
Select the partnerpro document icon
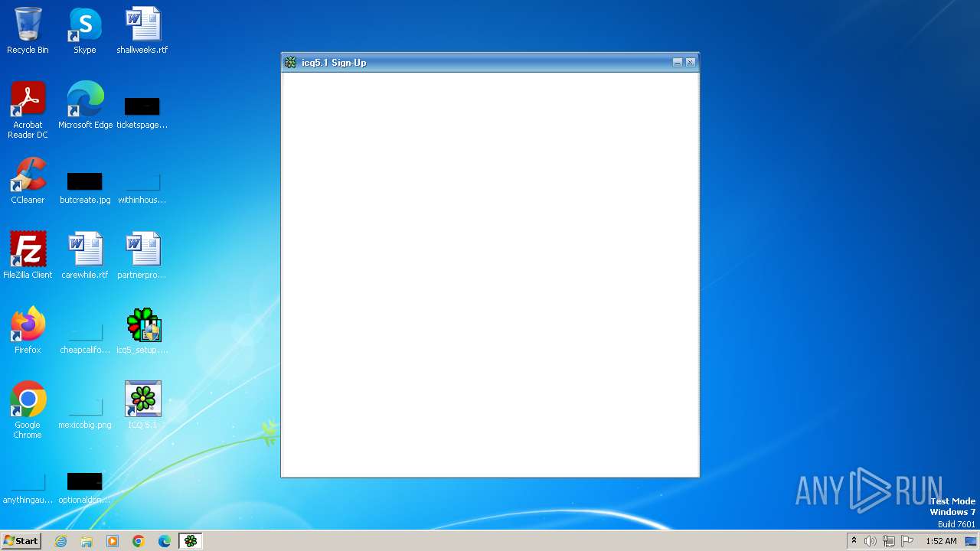(142, 256)
